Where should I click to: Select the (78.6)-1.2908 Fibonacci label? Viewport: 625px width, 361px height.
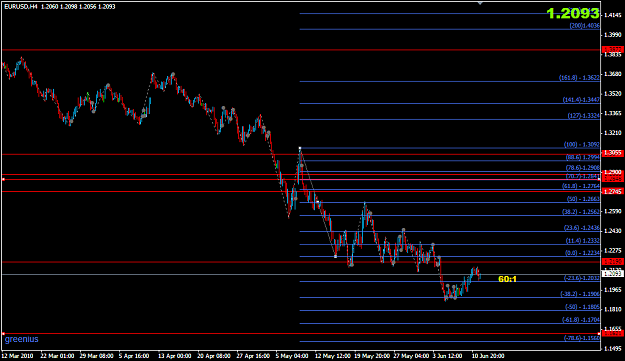click(x=582, y=168)
